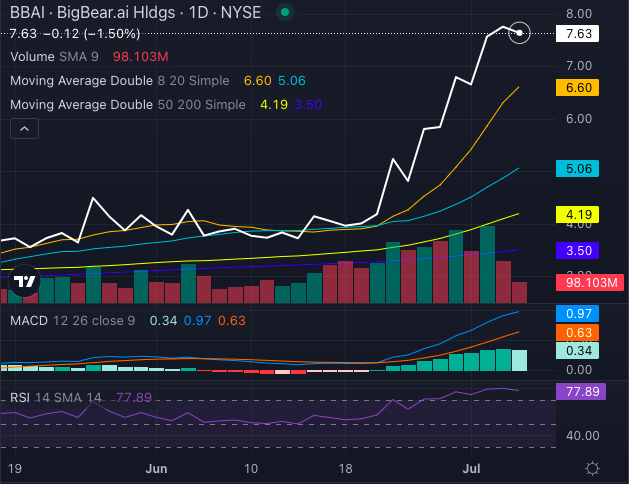Click the Volume SMA 9 indicator label
This screenshot has height=484, width=629.
[x=54, y=57]
